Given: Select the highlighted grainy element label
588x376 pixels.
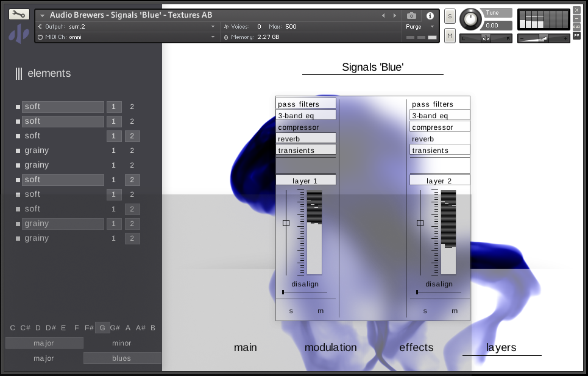Looking at the screenshot, I should pos(63,224).
